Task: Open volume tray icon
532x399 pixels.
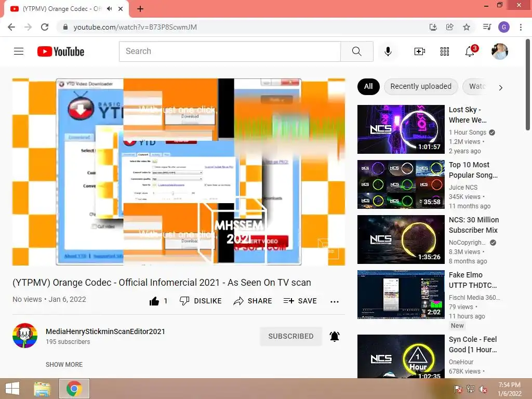Action: click(483, 389)
